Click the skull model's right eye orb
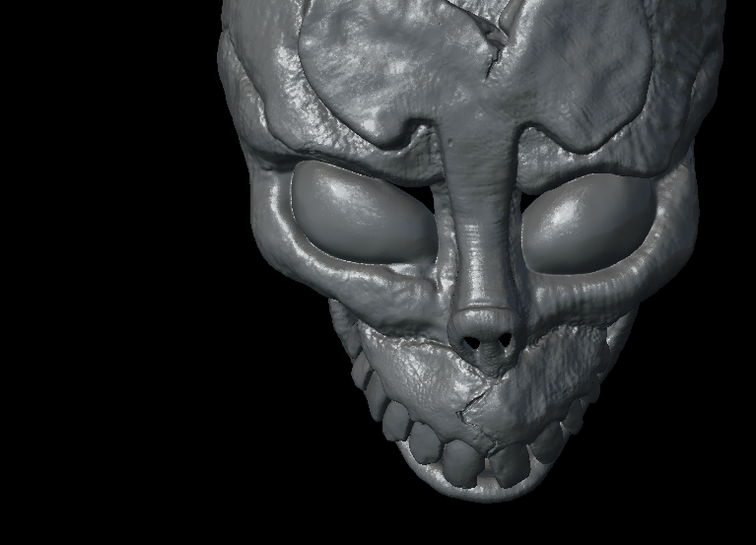 click(x=587, y=224)
